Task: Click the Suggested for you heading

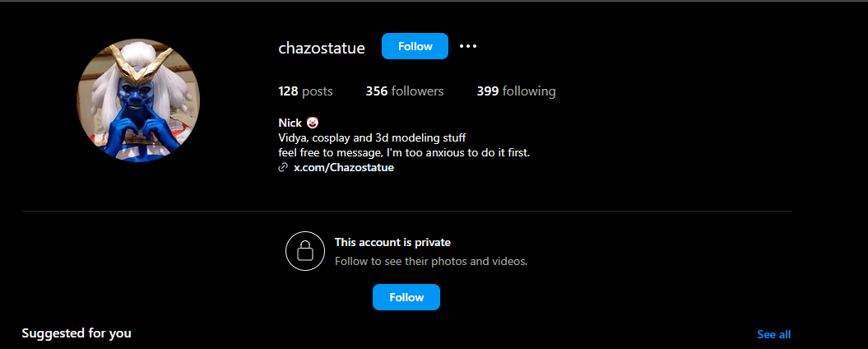Action: (x=77, y=333)
